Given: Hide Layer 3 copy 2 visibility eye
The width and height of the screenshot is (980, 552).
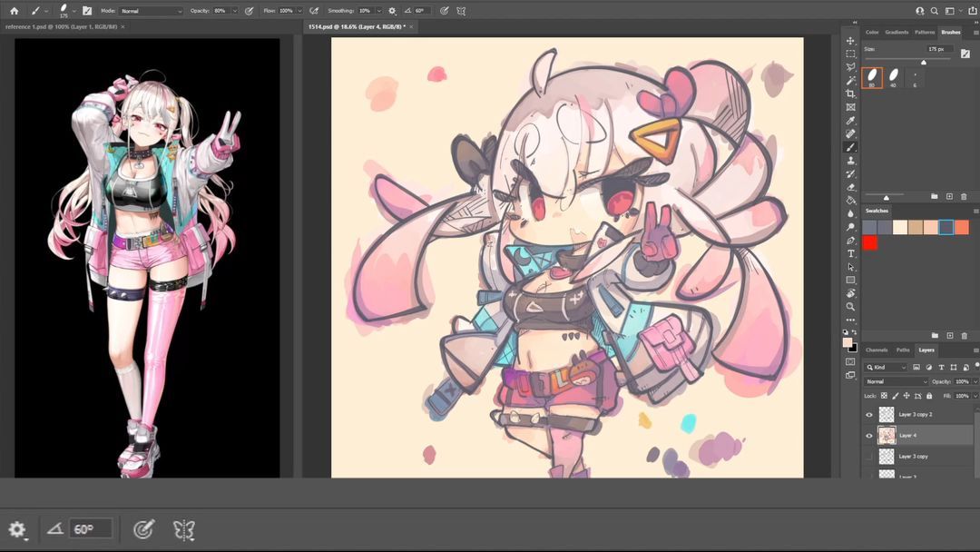Looking at the screenshot, I should coord(868,415).
